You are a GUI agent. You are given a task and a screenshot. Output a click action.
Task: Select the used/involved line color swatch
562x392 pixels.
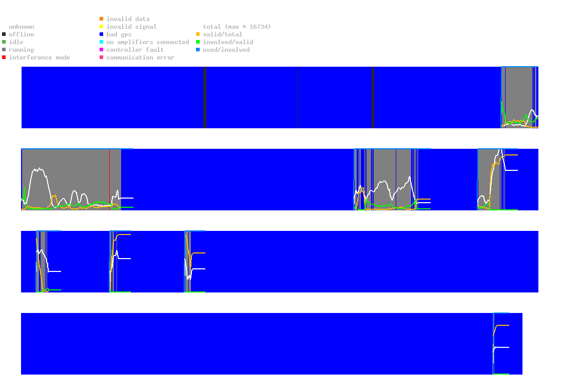198,50
